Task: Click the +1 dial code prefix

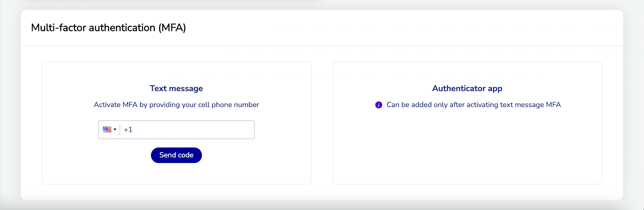Action: 128,130
